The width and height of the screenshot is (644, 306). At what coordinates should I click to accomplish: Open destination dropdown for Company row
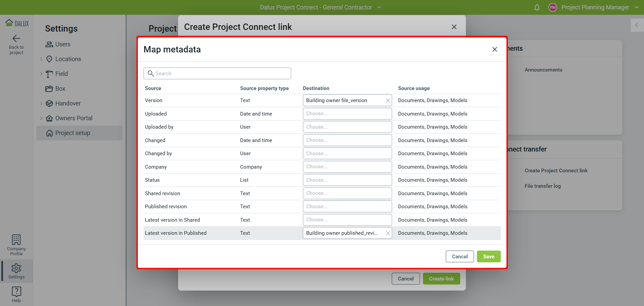coord(347,167)
